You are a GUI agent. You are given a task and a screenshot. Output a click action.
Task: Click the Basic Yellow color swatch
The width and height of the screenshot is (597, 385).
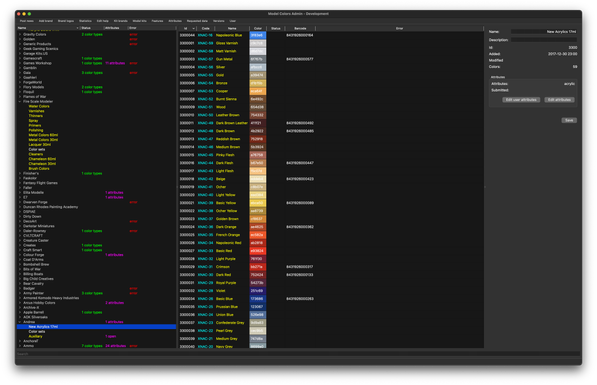tap(258, 203)
